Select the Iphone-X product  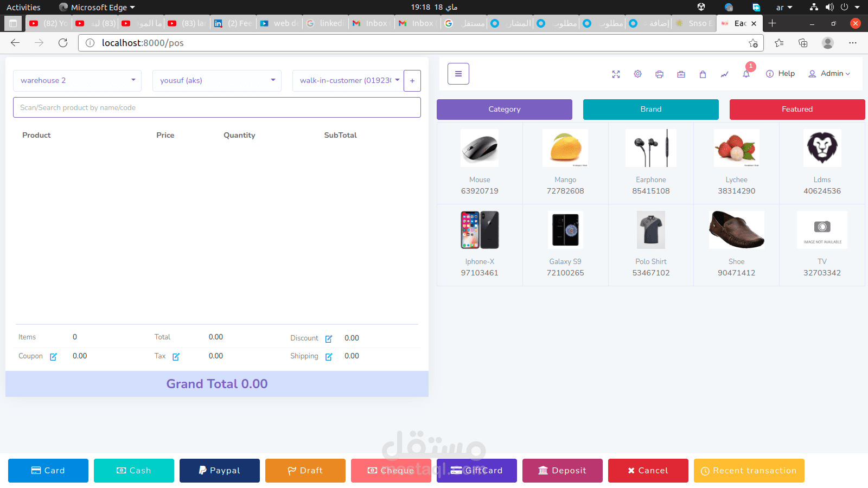[x=480, y=245]
